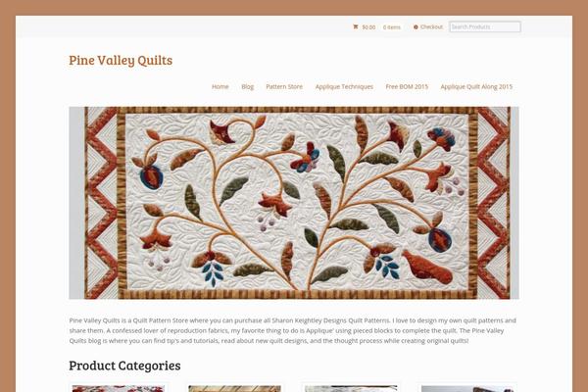The width and height of the screenshot is (588, 392).
Task: Click the Product Categories heading
Action: (x=124, y=366)
